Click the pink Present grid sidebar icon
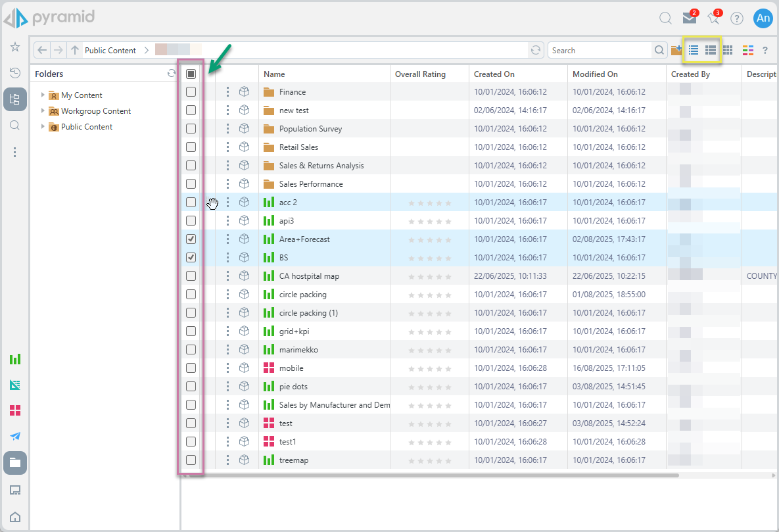Image resolution: width=779 pixels, height=532 pixels. (15, 410)
